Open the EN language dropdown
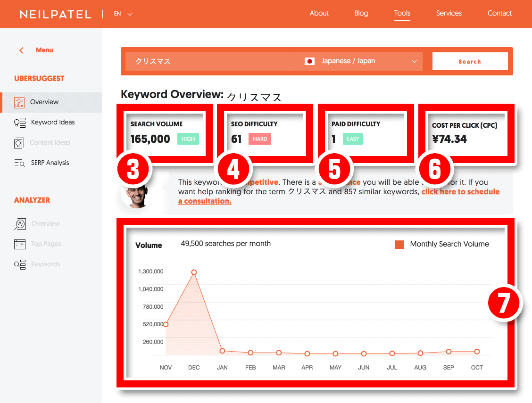The image size is (532, 403). (x=123, y=14)
